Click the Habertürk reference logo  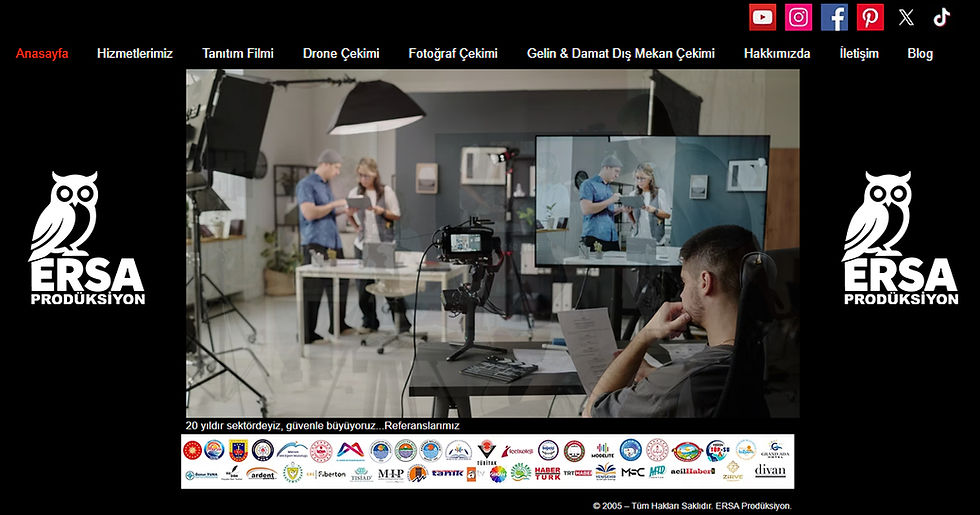click(x=548, y=473)
